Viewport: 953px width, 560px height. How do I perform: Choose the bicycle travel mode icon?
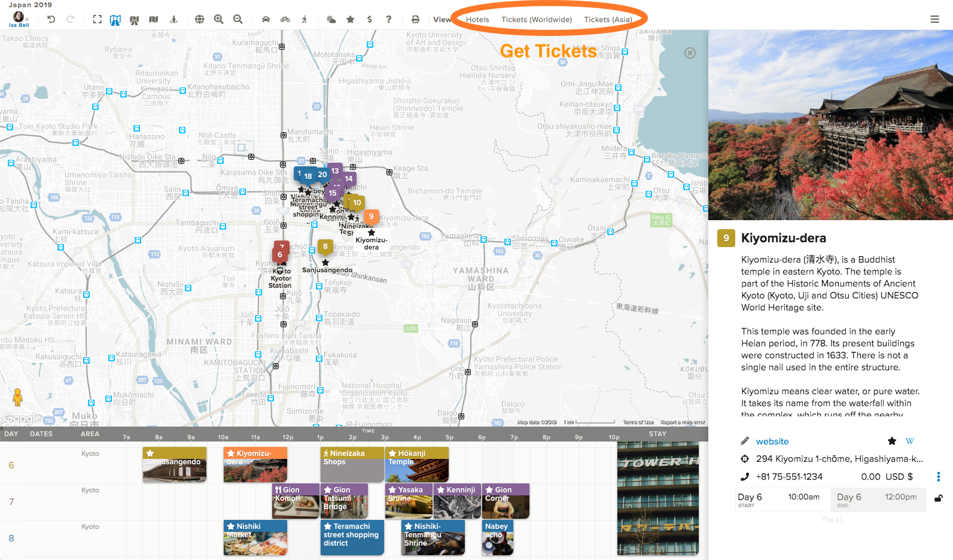coord(285,19)
